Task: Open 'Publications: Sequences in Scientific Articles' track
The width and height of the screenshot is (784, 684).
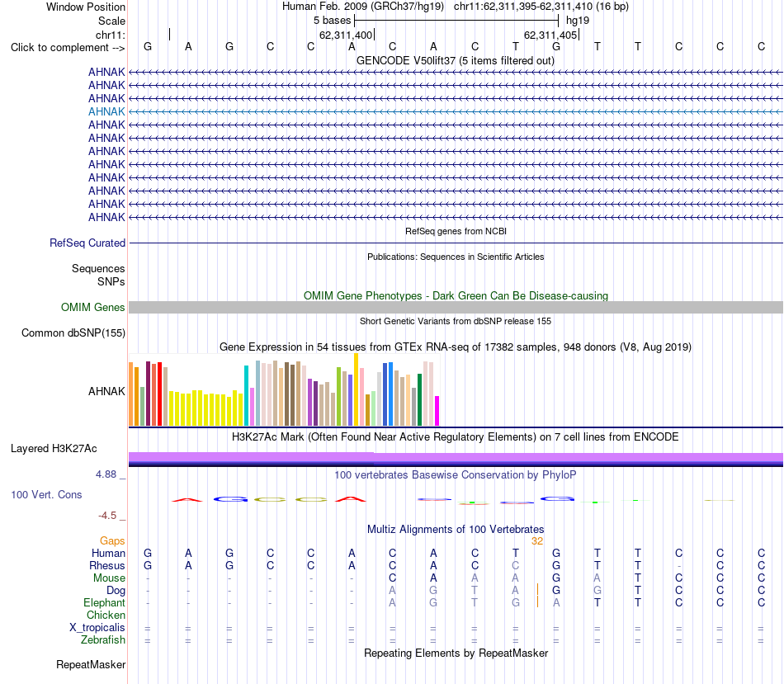Action: click(x=456, y=257)
